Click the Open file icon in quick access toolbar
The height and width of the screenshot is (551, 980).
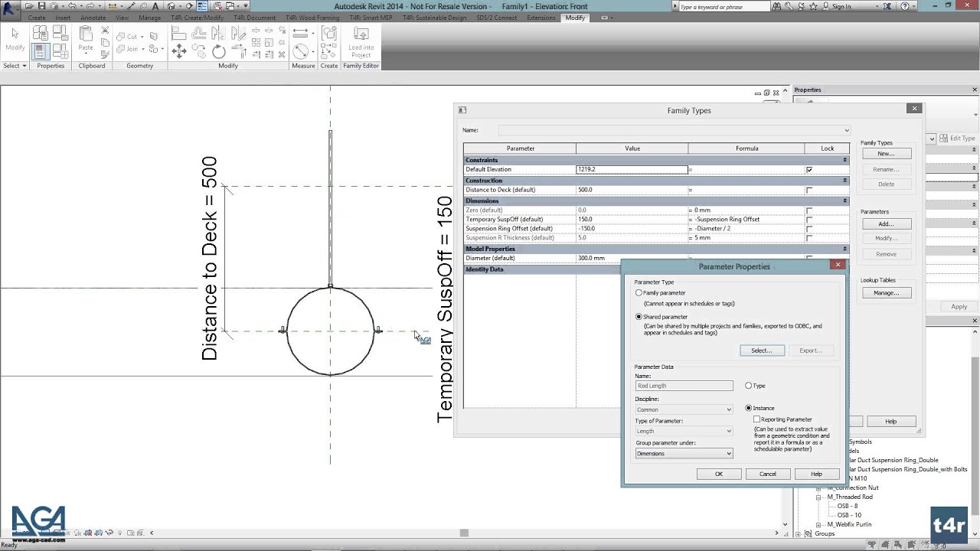pyautogui.click(x=29, y=6)
